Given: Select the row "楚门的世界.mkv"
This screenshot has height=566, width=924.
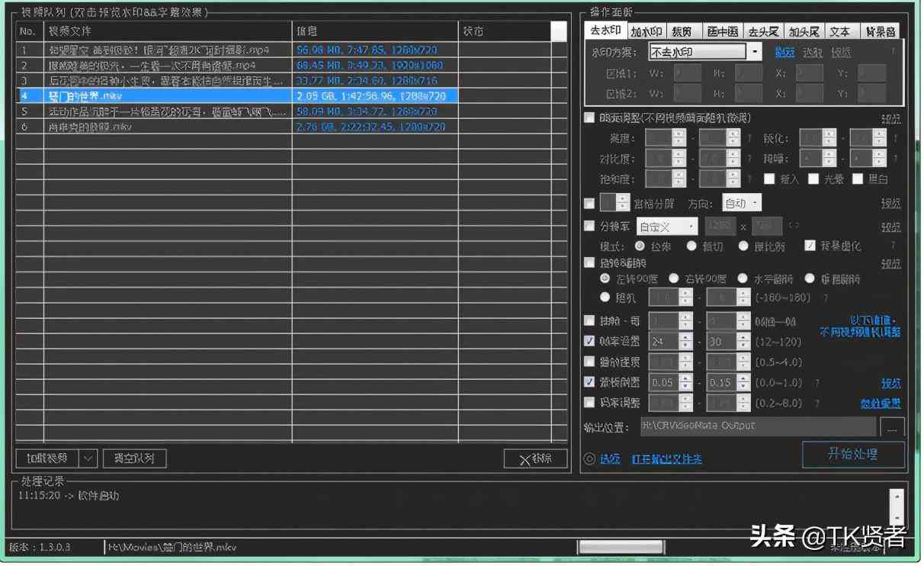Looking at the screenshot, I should pos(237,96).
